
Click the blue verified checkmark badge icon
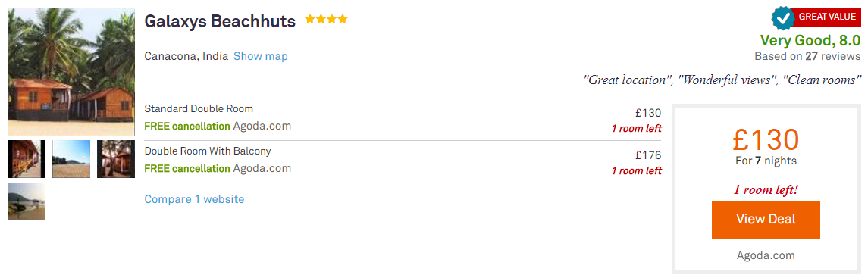tap(783, 18)
